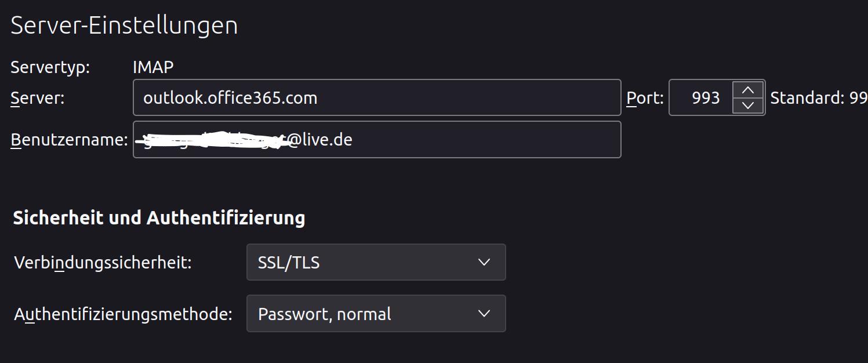Click the "Authentifizierungsmethode:" label
Screen dimensions: 868x363
(123, 314)
